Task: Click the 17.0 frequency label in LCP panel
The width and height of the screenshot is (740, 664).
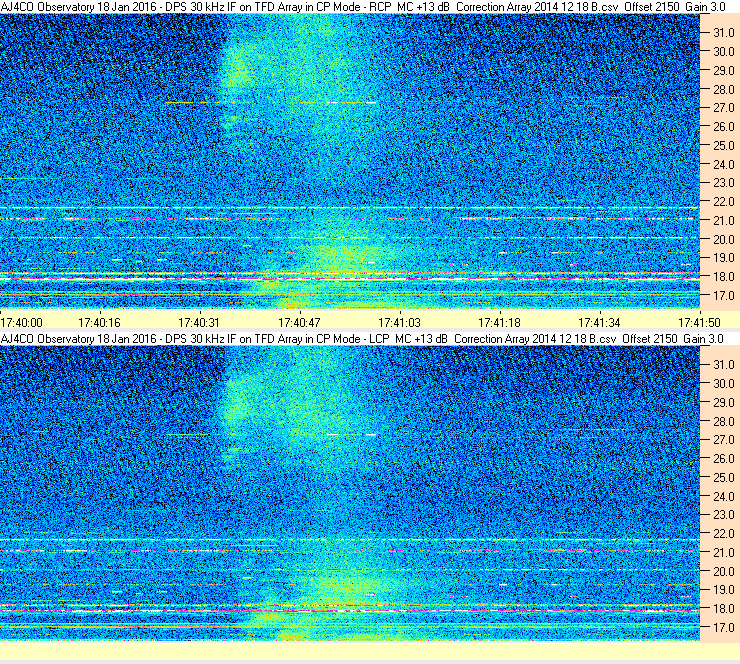Action: click(x=723, y=628)
